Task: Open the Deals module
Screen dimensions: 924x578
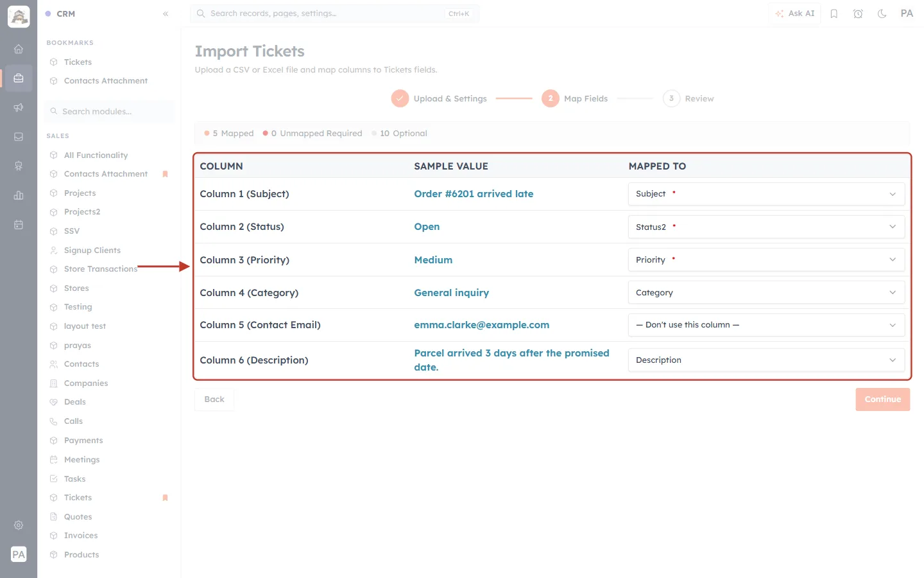Action: pyautogui.click(x=75, y=402)
